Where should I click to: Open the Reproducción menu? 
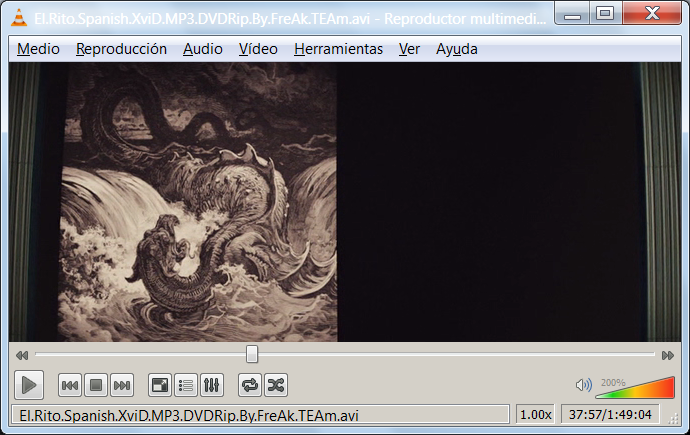(x=121, y=49)
